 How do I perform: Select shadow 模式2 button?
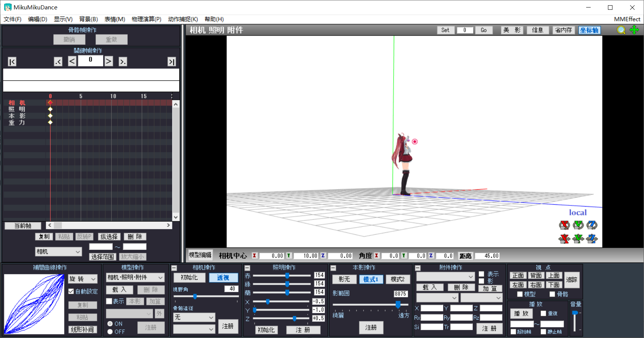coord(398,279)
